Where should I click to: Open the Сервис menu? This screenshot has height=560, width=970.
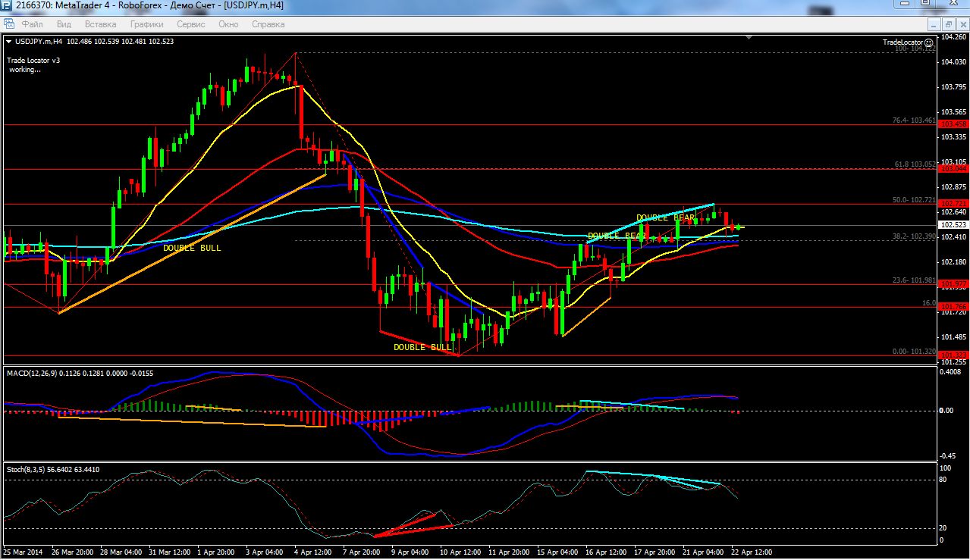point(191,24)
